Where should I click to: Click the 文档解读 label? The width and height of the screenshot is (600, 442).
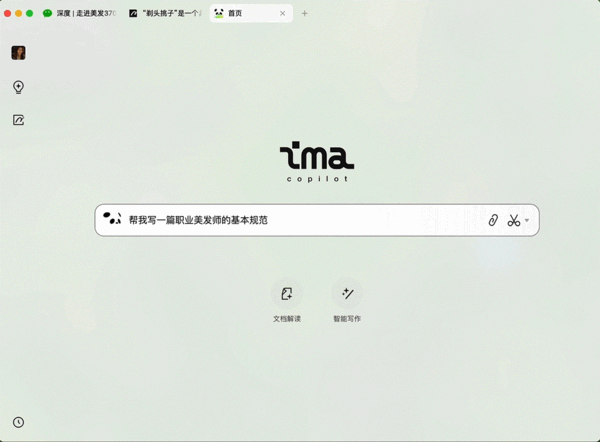(x=287, y=319)
